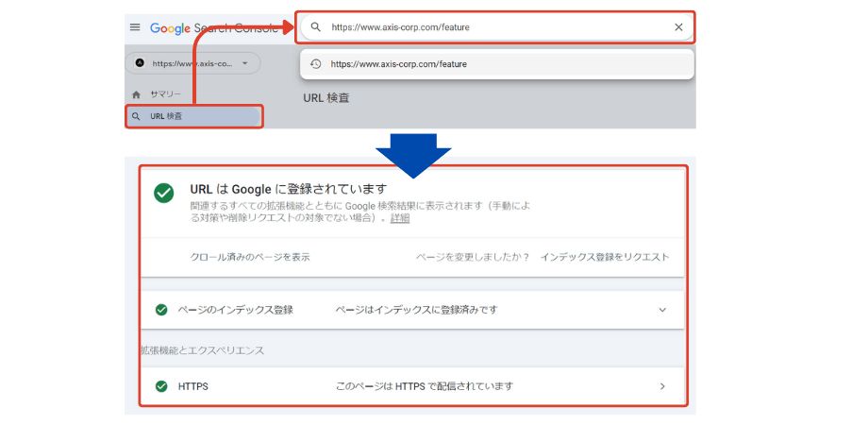Open the URL 検査 sidebar item
868x425 pixels.
click(x=193, y=117)
